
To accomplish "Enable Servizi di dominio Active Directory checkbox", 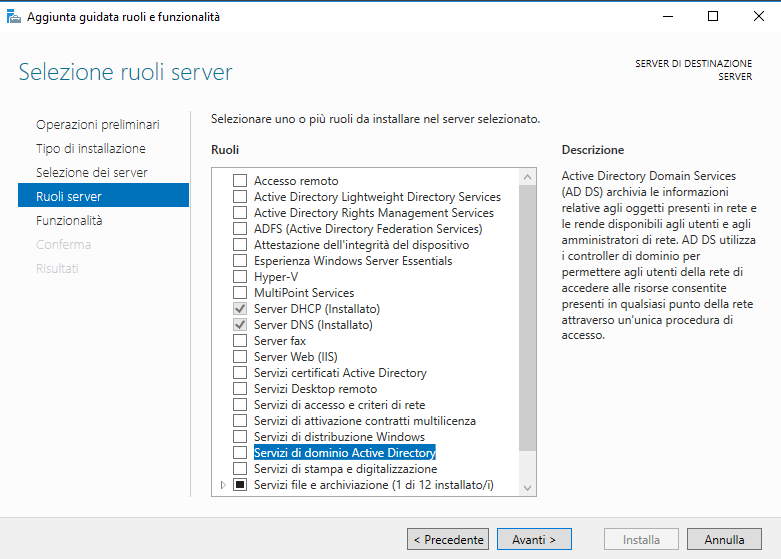I will (x=240, y=452).
